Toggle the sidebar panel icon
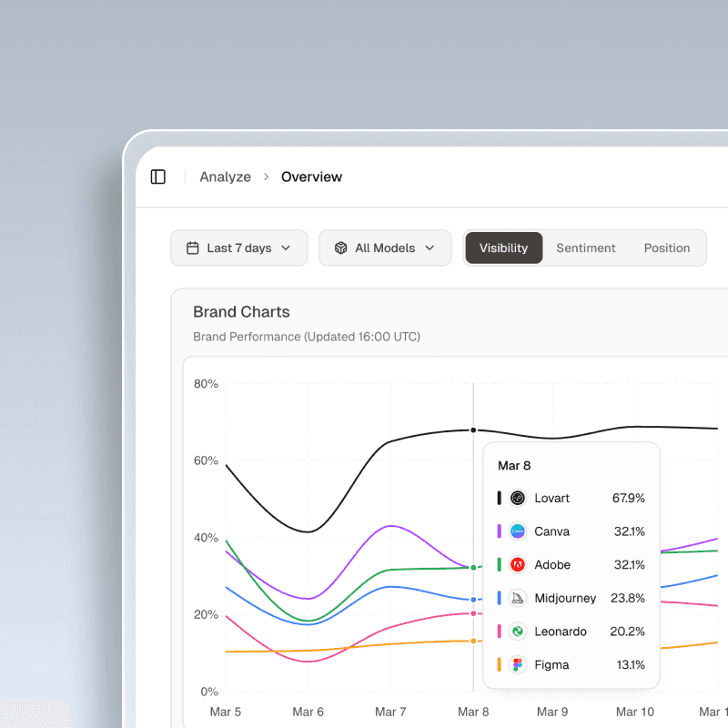Viewport: 728px width, 728px height. (x=157, y=177)
